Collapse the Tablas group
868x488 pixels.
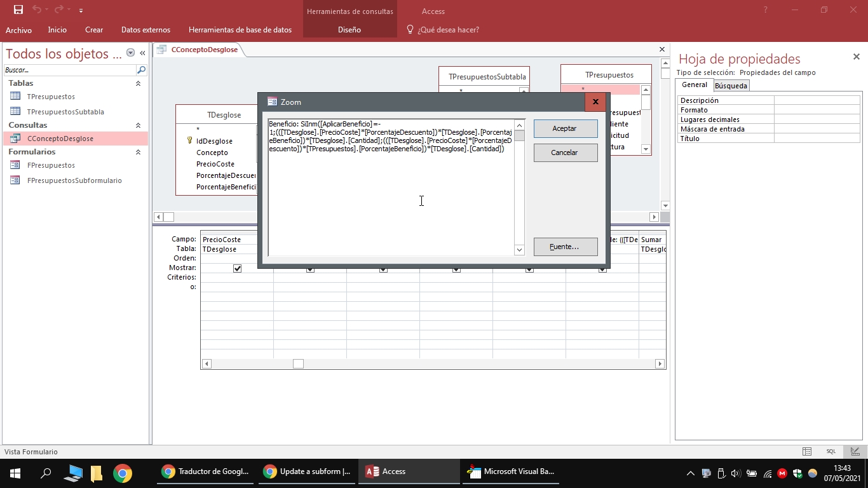(x=138, y=83)
